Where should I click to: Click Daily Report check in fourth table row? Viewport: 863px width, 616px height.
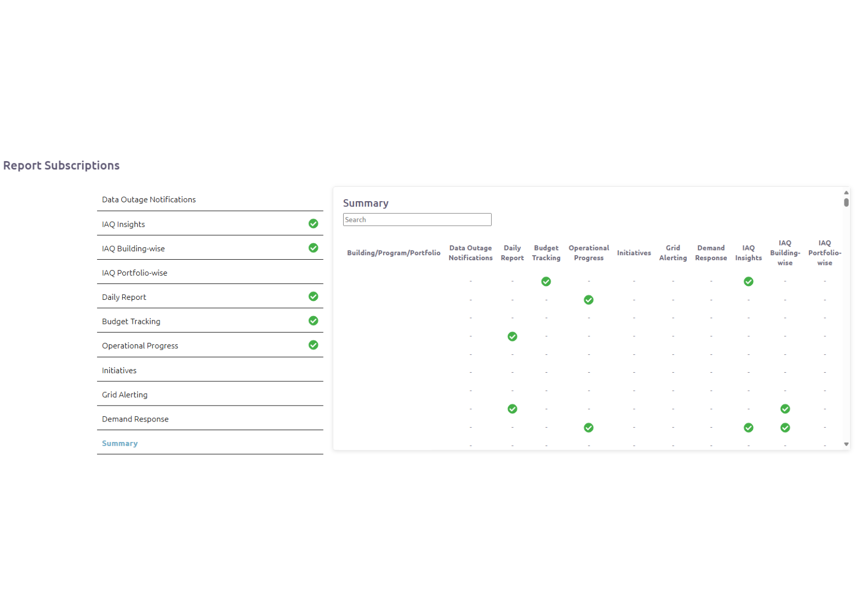(x=512, y=336)
